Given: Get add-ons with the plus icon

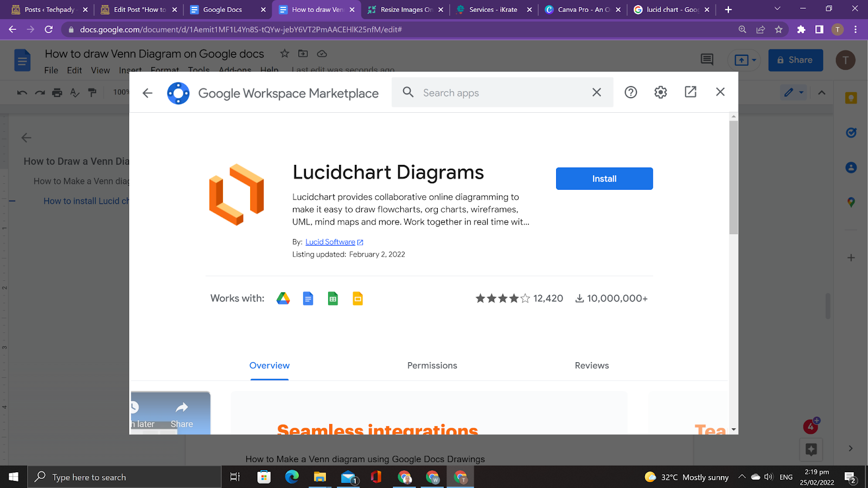Looking at the screenshot, I should coord(851,258).
